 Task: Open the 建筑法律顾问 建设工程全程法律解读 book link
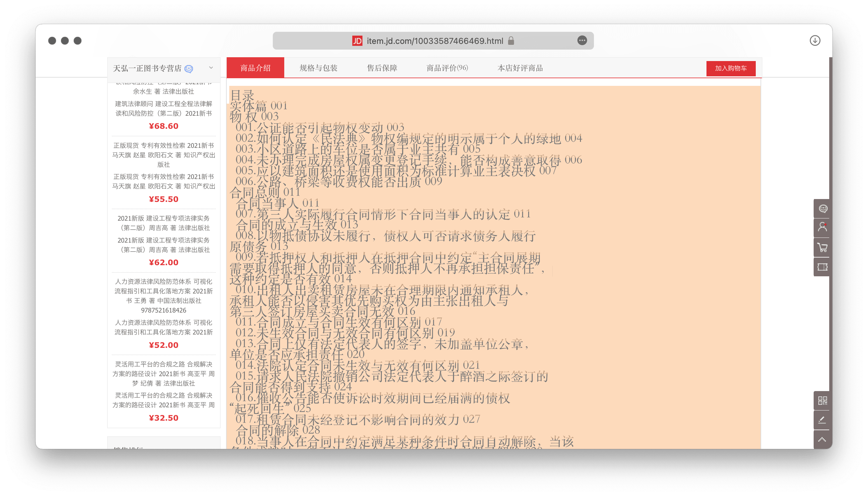point(163,108)
